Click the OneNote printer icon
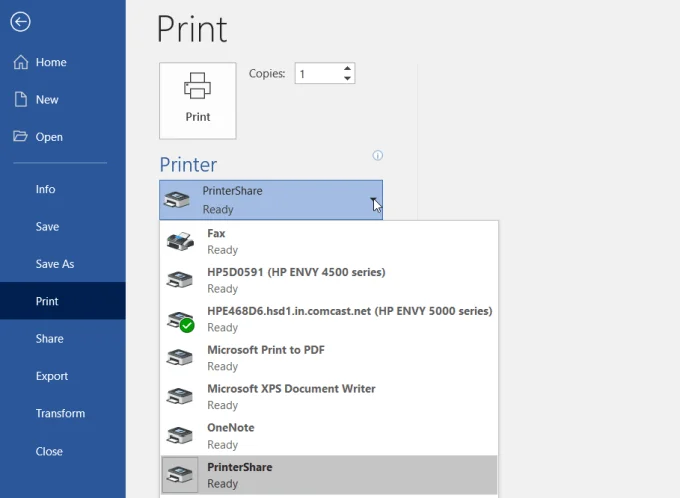The width and height of the screenshot is (680, 498). point(180,435)
